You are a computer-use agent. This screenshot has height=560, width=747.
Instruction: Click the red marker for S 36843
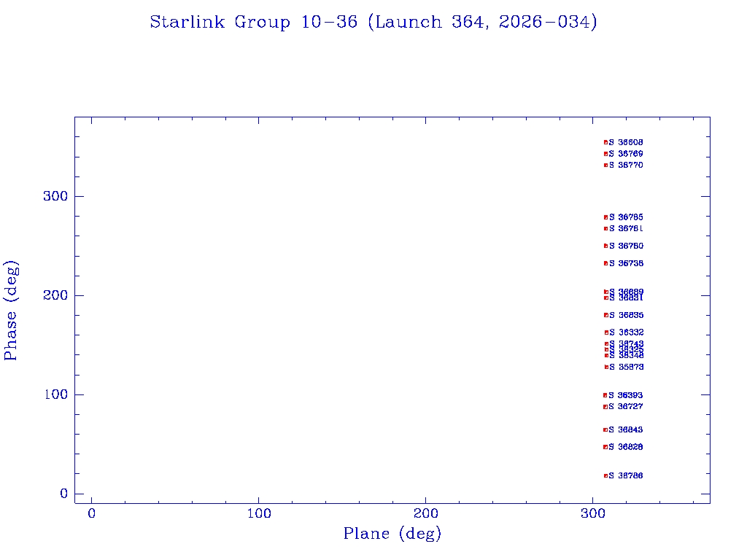(605, 430)
